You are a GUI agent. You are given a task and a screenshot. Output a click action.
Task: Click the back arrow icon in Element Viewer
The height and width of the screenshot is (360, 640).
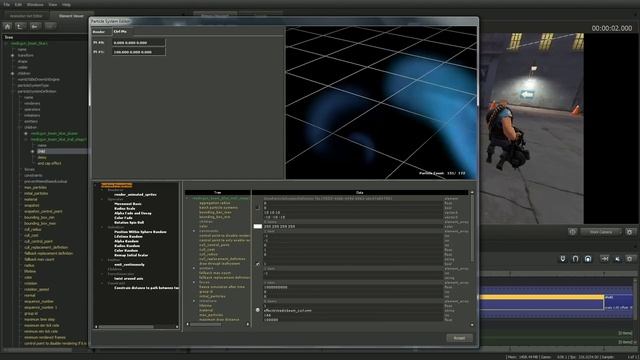click(35, 27)
